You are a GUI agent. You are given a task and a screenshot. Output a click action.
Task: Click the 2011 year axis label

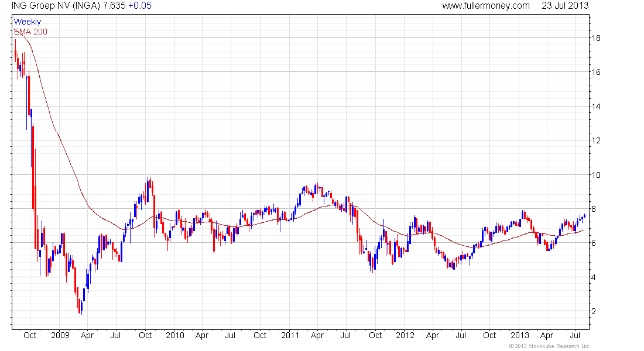coord(290,335)
